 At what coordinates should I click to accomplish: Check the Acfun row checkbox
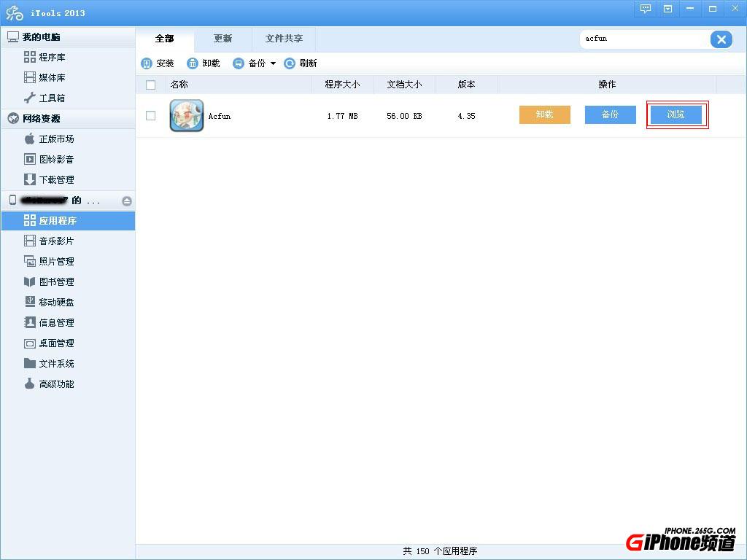150,115
